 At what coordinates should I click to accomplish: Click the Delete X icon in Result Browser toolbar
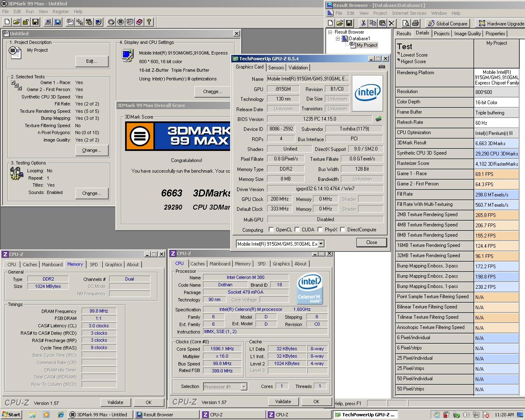pos(391,23)
